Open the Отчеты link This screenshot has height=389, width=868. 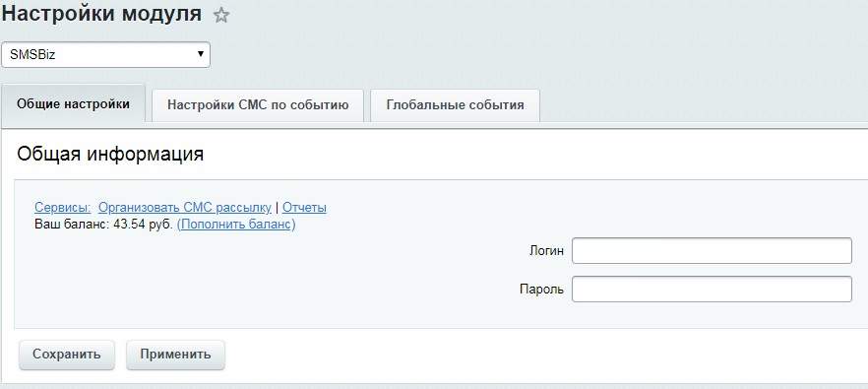click(x=304, y=208)
